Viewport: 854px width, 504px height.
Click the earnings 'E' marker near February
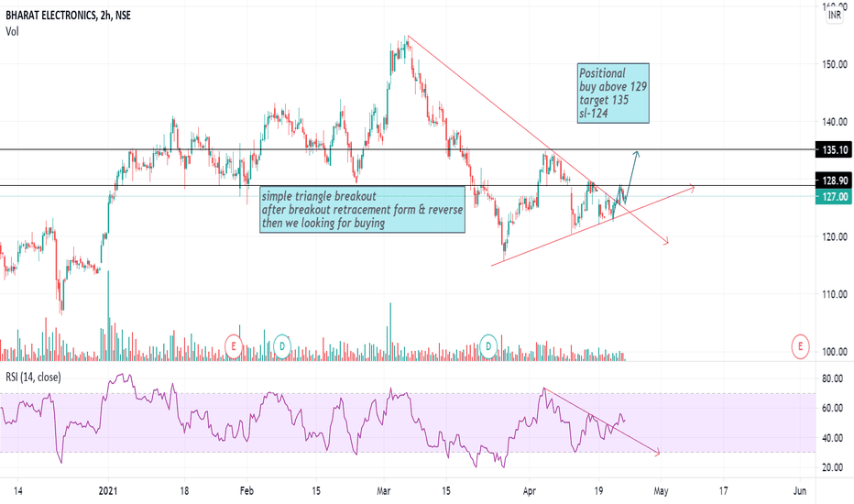point(234,346)
